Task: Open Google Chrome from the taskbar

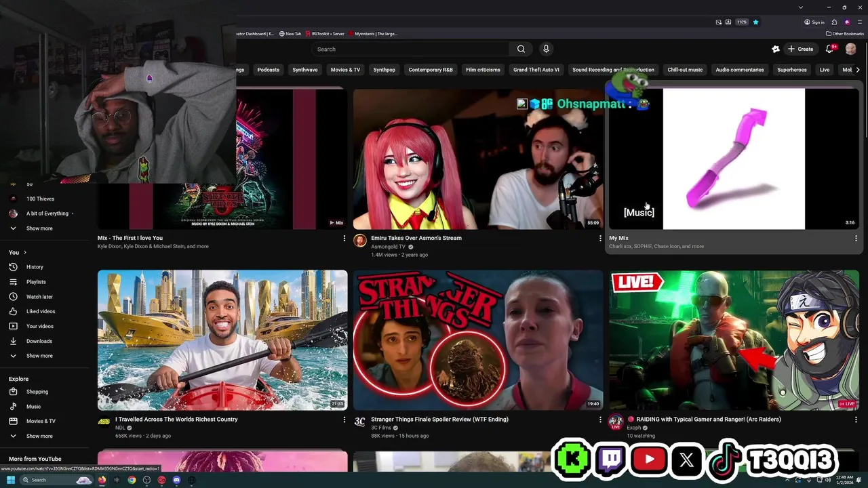Action: 132,480
